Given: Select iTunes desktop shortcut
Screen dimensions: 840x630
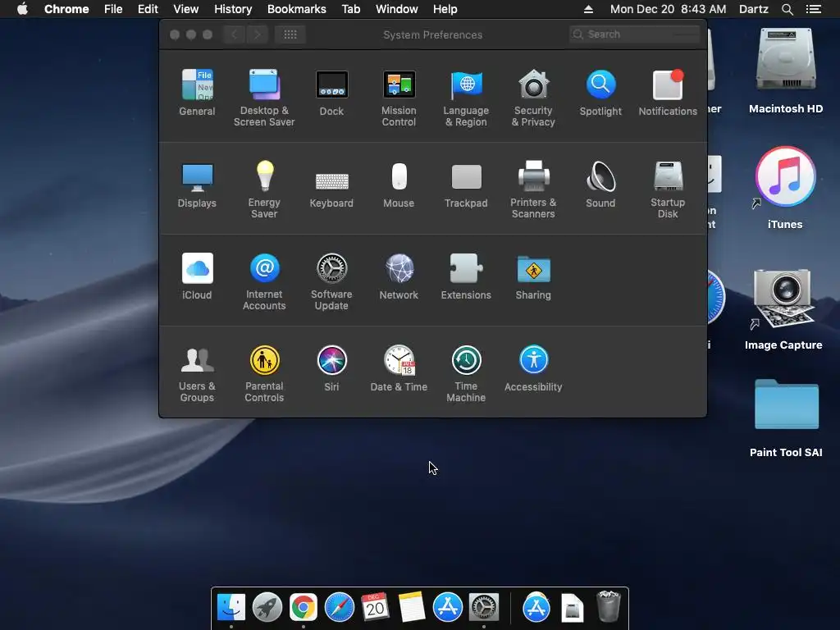Looking at the screenshot, I should (x=785, y=188).
